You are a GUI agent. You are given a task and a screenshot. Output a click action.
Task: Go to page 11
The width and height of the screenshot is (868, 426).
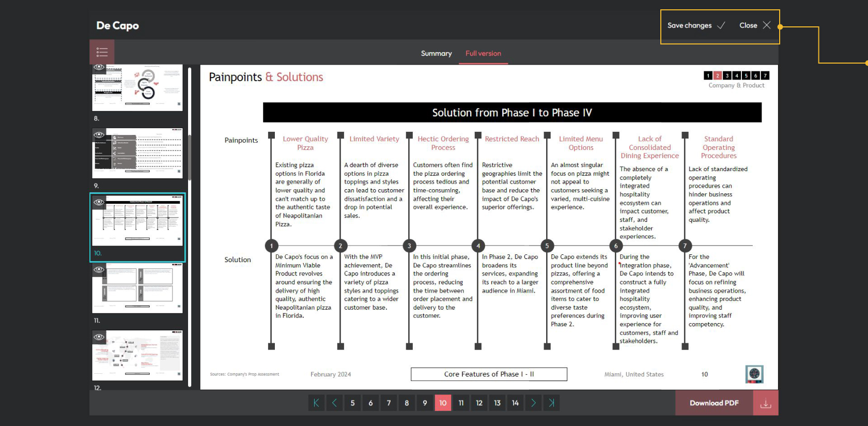coord(461,403)
